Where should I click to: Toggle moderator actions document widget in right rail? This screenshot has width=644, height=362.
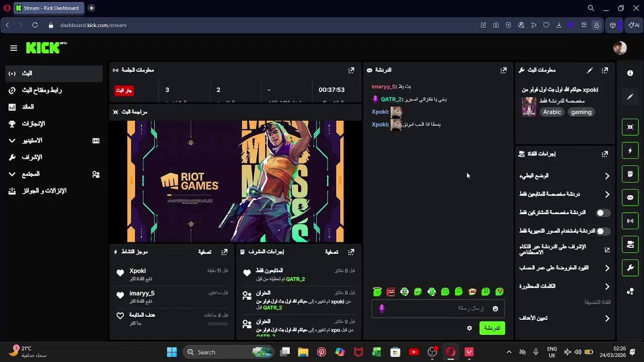tap(630, 174)
